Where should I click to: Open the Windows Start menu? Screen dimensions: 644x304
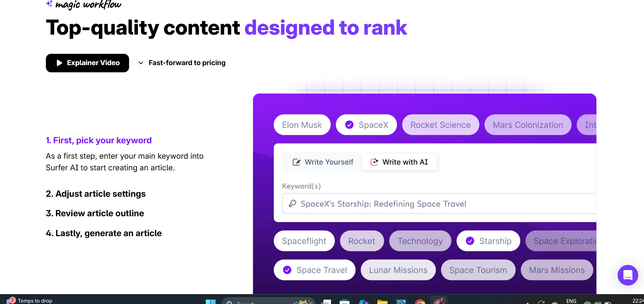211,302
